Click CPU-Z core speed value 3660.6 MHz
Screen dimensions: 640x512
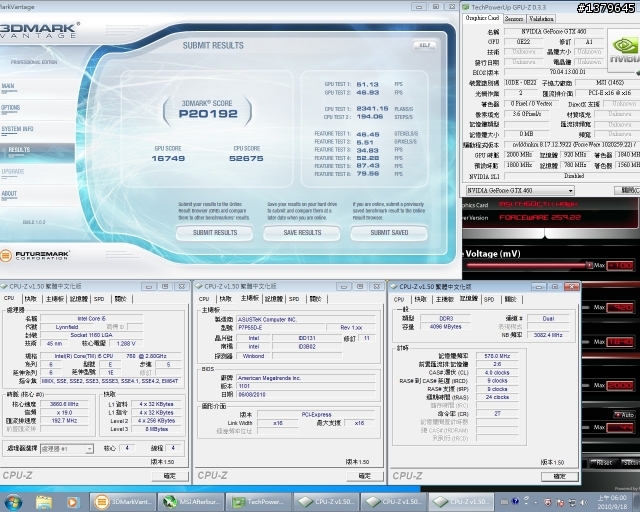64,404
